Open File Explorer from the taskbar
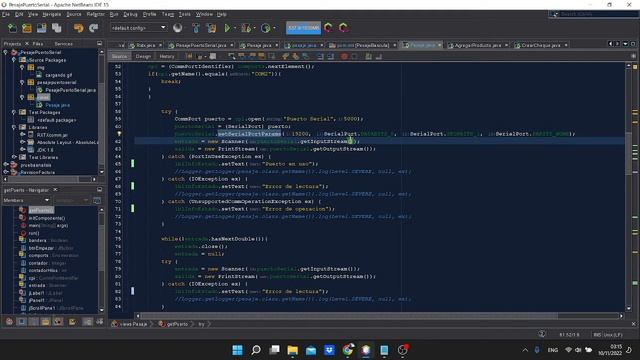The height and width of the screenshot is (360, 640). click(x=292, y=350)
